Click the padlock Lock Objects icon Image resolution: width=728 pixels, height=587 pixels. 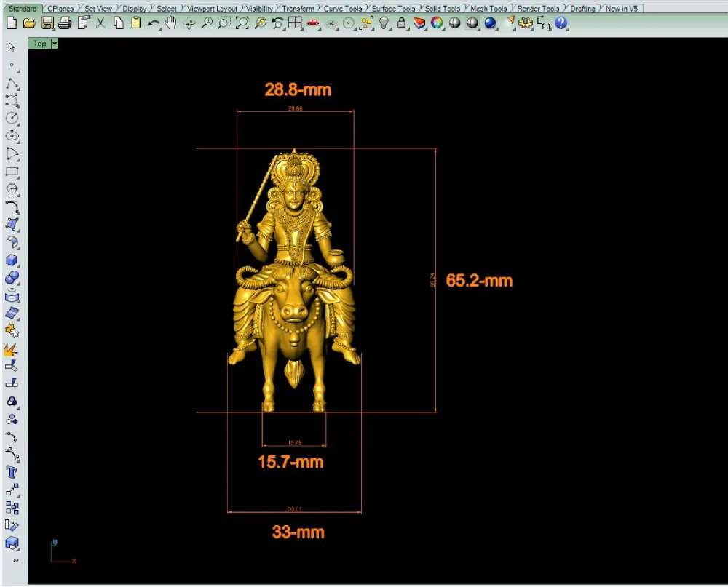402,23
